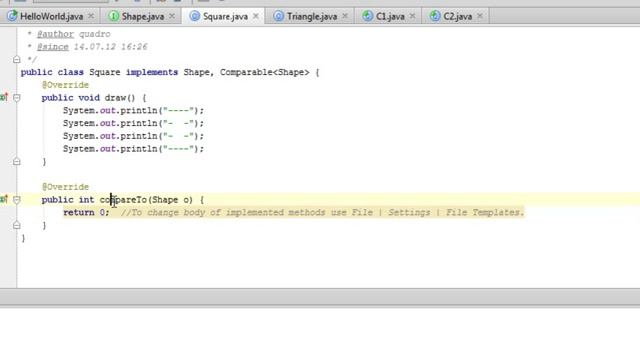Viewport: 640px width, 360px height.
Task: Close the C1.java tab
Action: click(412, 16)
